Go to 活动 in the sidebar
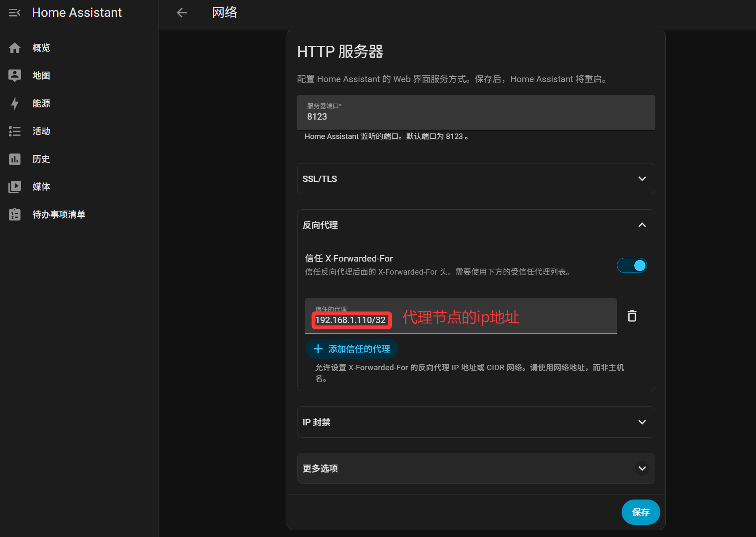Viewport: 756px width, 537px height. 79,131
